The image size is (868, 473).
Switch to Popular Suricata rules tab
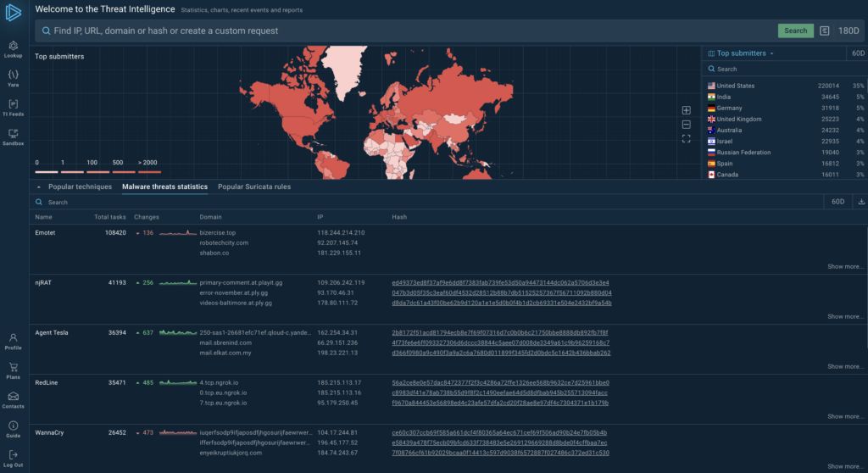tap(254, 186)
